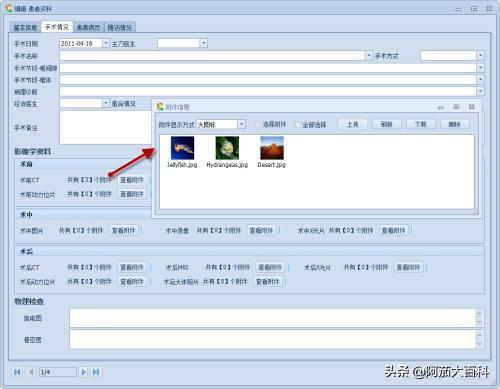Select the Jellyfish.jpg attachment thumbnail

182,148
